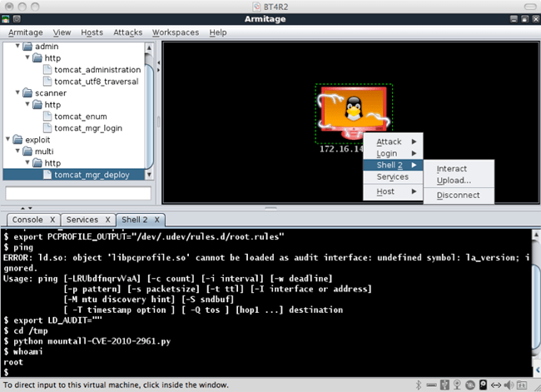541x392 pixels.
Task: Click the network adapter icon in status bar
Action: click(496, 385)
